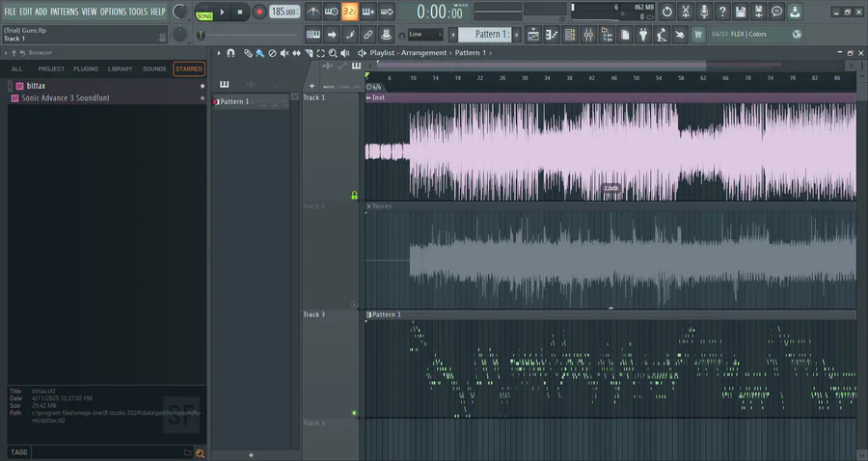Select the playlist slice tool
868x461 pixels.
pyautogui.click(x=309, y=53)
